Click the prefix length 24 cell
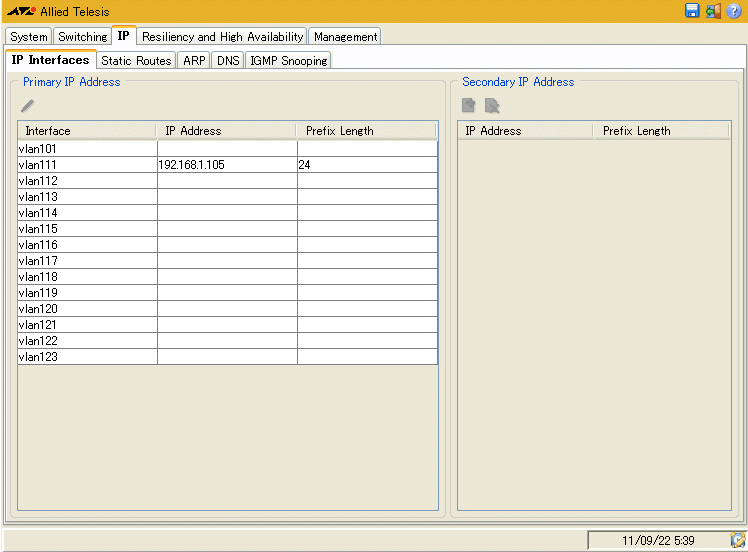This screenshot has height=552, width=748. pos(367,165)
